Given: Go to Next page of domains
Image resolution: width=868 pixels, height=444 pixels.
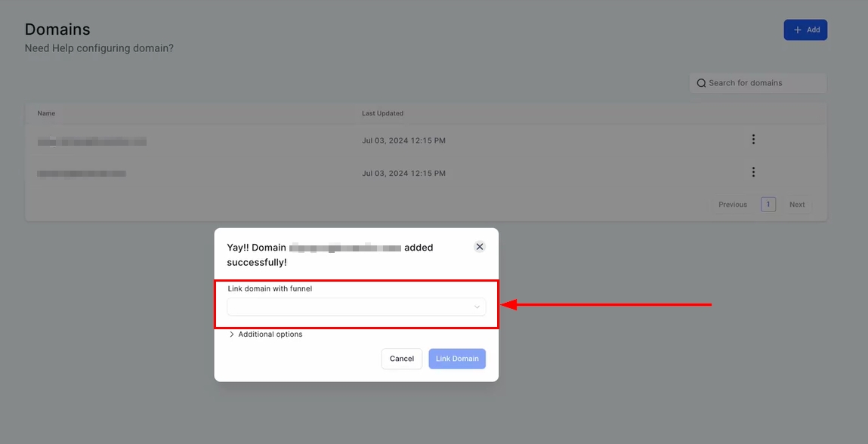Looking at the screenshot, I should point(797,205).
